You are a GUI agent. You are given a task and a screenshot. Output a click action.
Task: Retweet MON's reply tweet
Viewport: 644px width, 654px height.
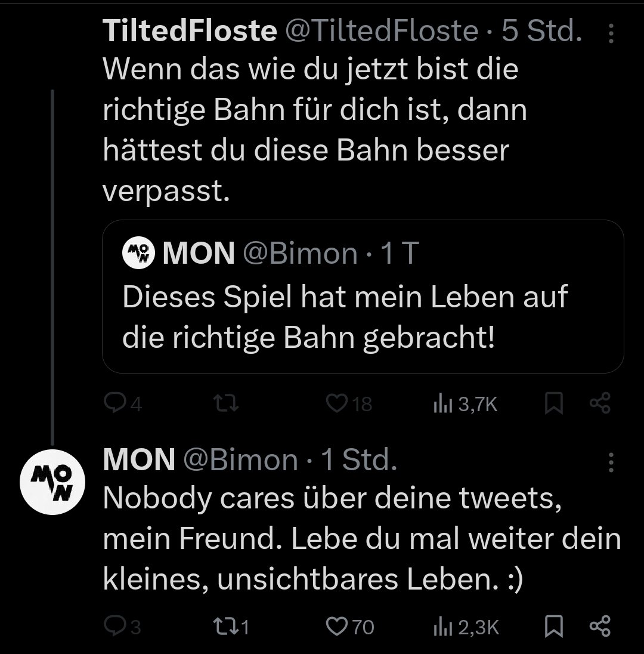[231, 627]
